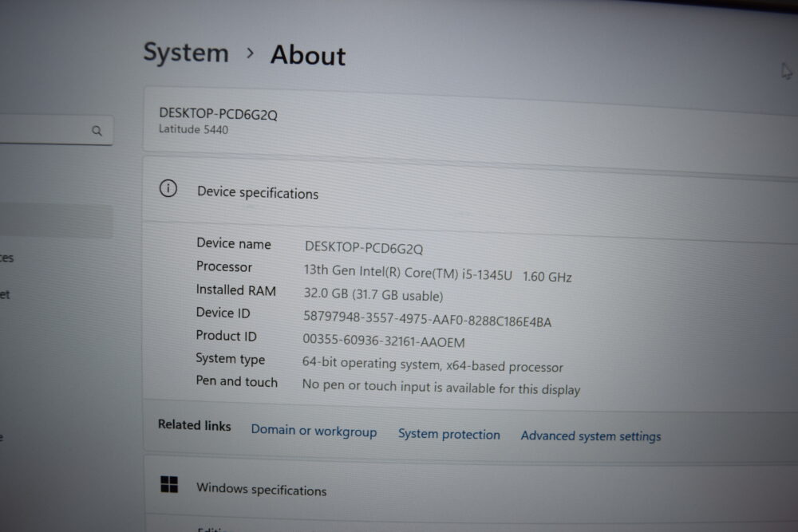Open System protection link
798x532 pixels.
coord(448,435)
